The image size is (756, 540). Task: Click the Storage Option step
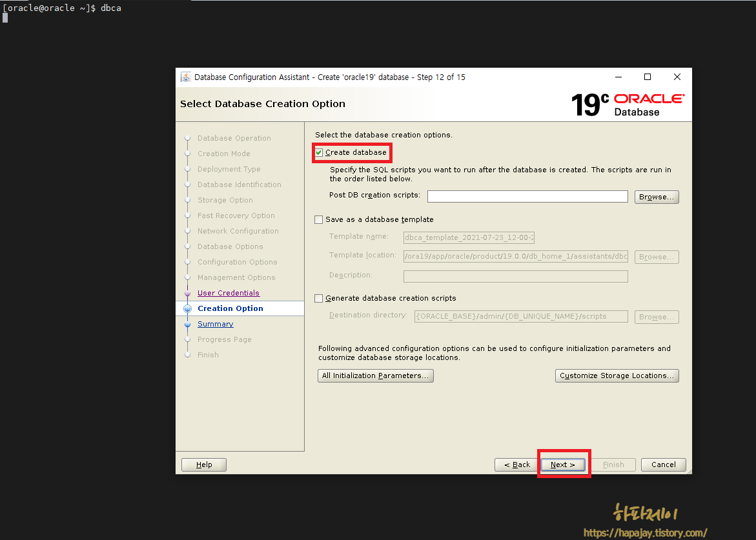coord(225,200)
